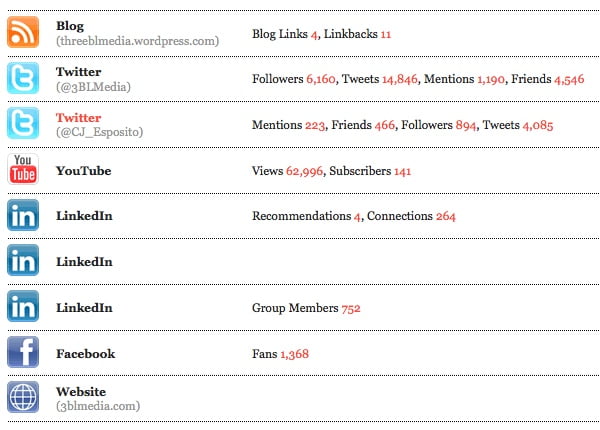Click the LinkedIn icon beside Group Members
The height and width of the screenshot is (430, 600).
tap(23, 307)
